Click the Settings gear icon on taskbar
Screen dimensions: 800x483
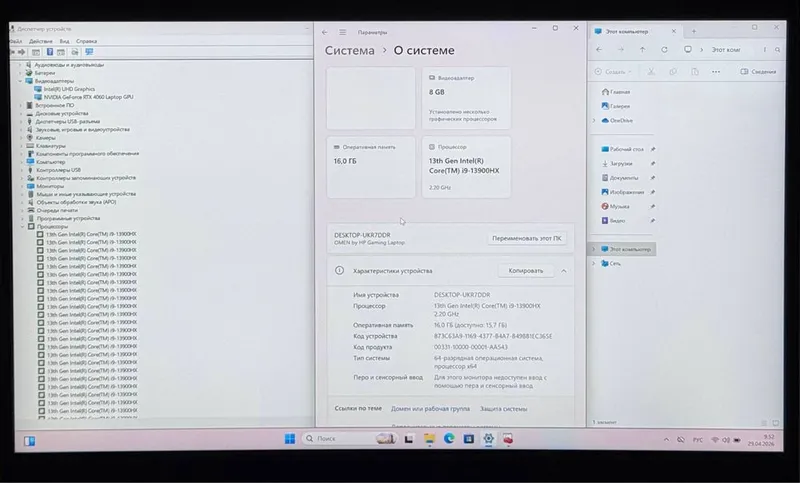tap(488, 439)
